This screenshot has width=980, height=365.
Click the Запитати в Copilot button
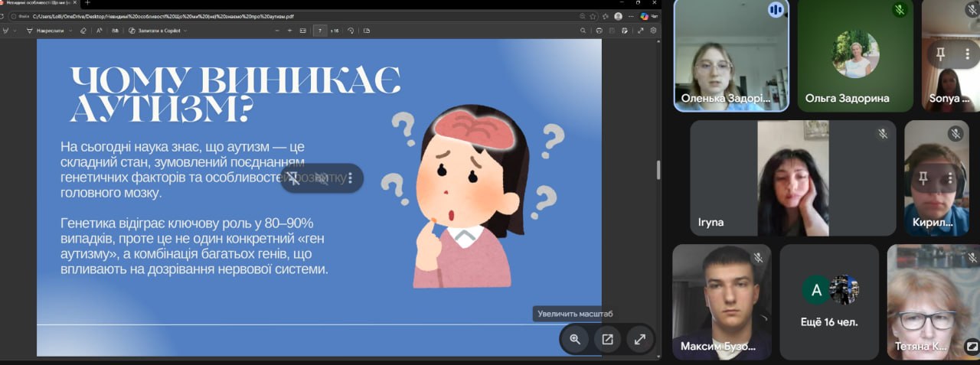pos(155,31)
